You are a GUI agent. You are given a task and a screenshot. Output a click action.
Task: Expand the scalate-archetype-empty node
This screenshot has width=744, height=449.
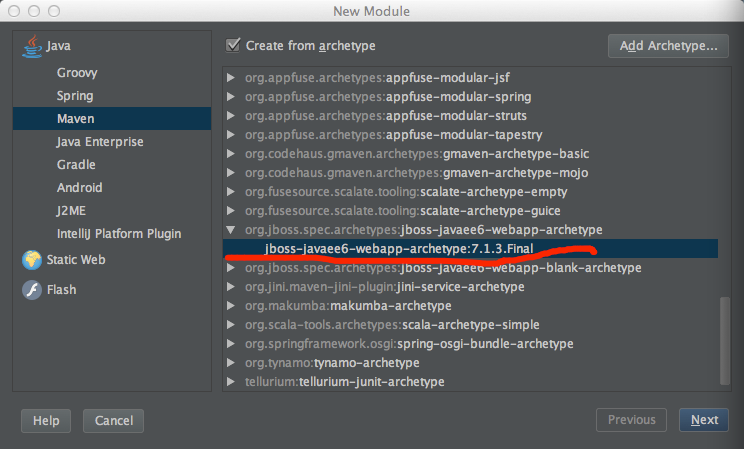pyautogui.click(x=231, y=191)
